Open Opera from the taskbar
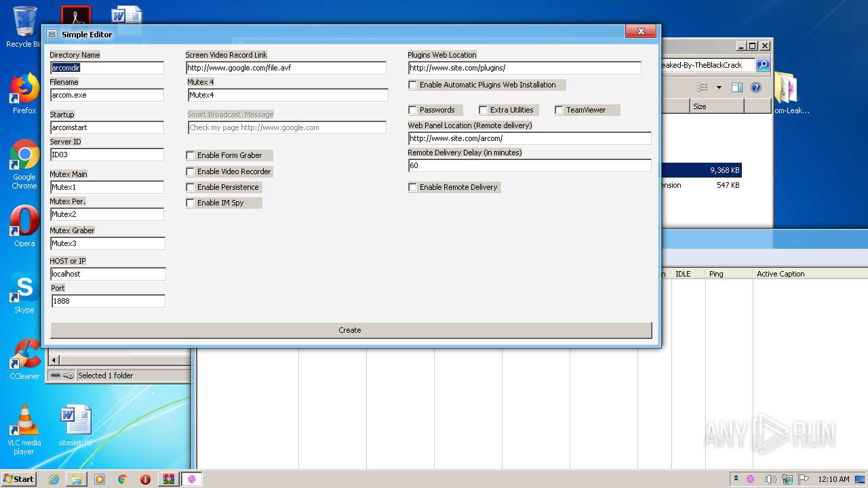The image size is (868, 488). [145, 479]
